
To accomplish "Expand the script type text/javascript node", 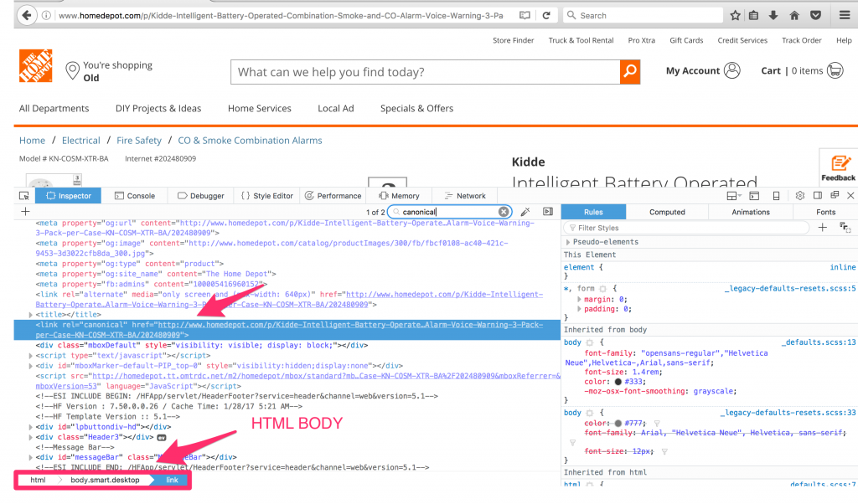I will coord(31,355).
